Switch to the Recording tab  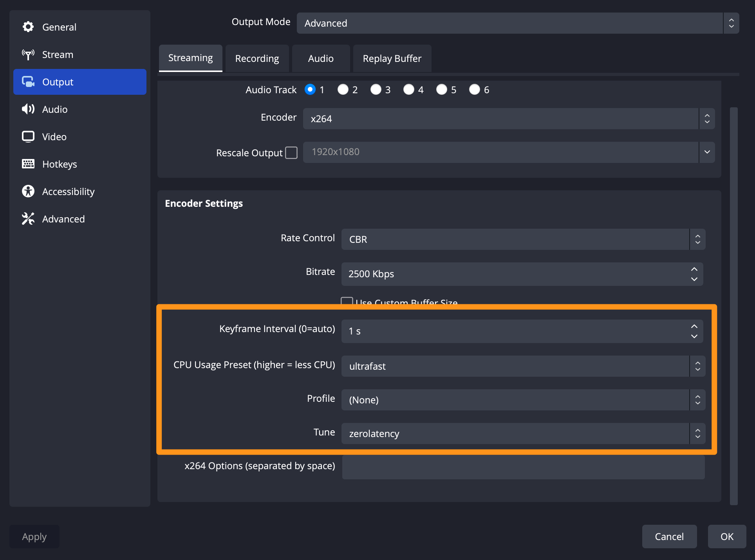coord(257,59)
